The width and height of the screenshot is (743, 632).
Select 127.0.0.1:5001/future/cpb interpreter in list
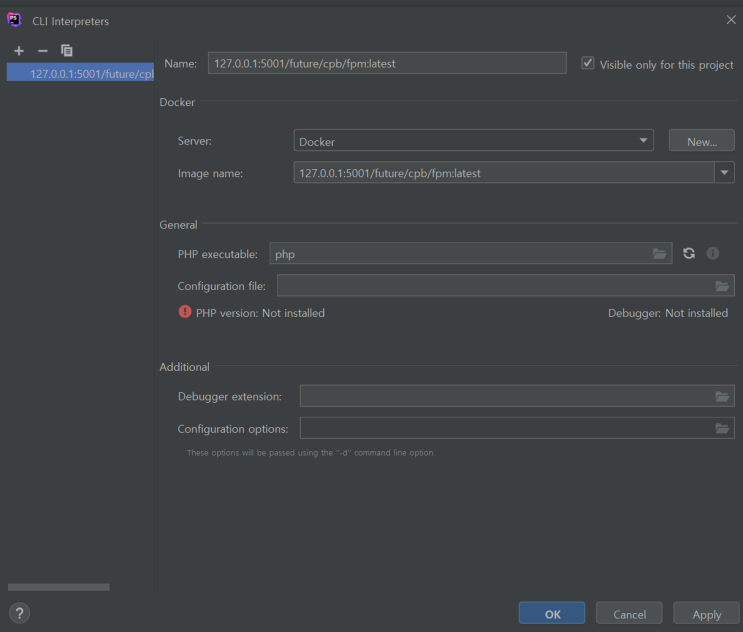pos(80,73)
